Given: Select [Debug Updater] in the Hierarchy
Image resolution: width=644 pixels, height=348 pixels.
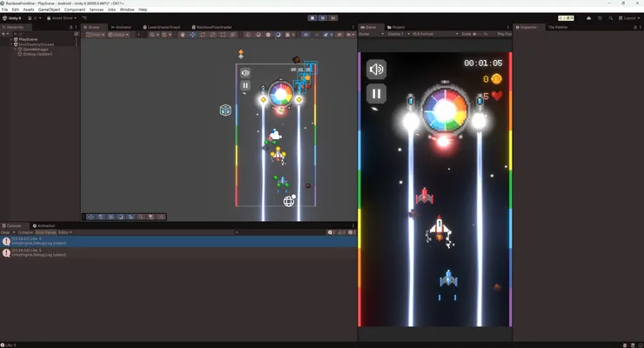Looking at the screenshot, I should click(37, 54).
